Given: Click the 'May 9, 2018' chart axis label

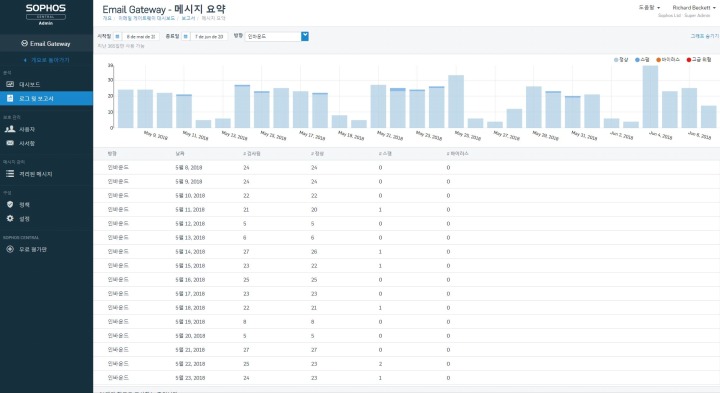Looking at the screenshot, I should click(x=156, y=135).
